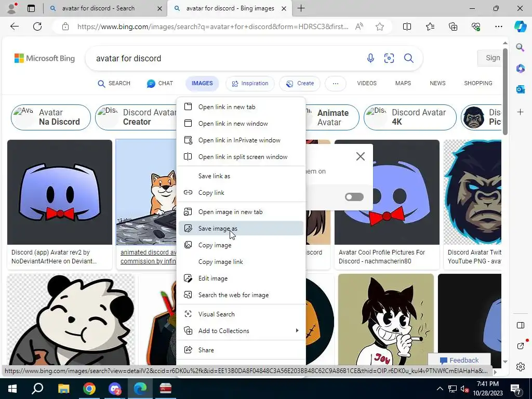This screenshot has height=399, width=532.
Task: Open File Explorer from taskbar
Action: tap(63, 389)
